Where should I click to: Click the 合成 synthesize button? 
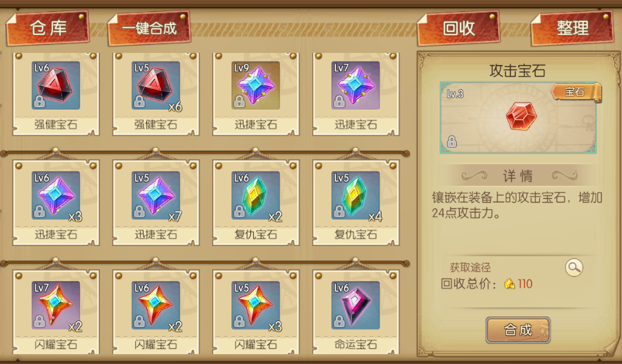click(518, 330)
